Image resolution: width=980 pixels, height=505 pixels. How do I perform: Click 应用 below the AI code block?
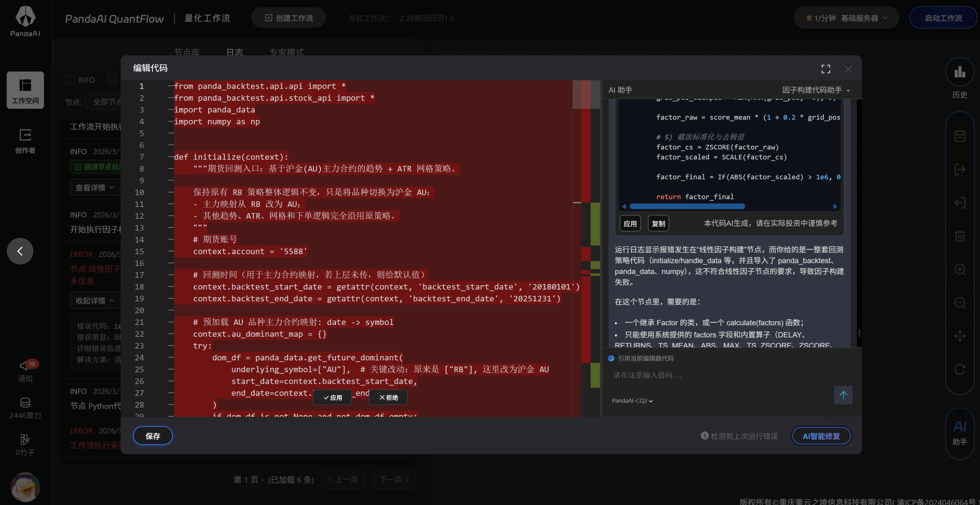pos(630,224)
